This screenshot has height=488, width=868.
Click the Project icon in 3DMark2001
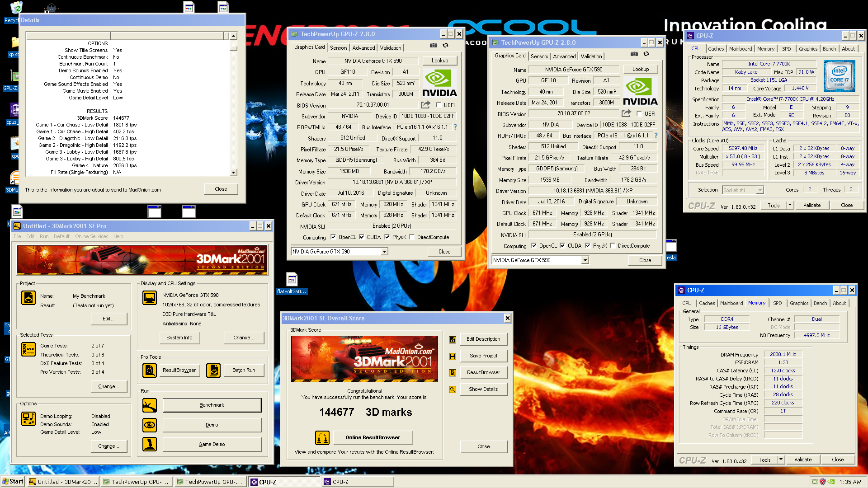pyautogui.click(x=28, y=298)
